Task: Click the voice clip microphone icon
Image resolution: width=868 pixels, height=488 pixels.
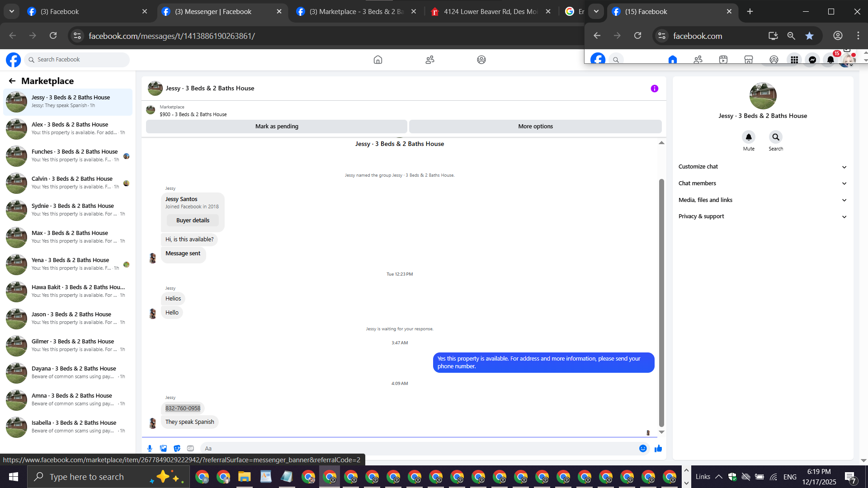Action: (x=150, y=448)
